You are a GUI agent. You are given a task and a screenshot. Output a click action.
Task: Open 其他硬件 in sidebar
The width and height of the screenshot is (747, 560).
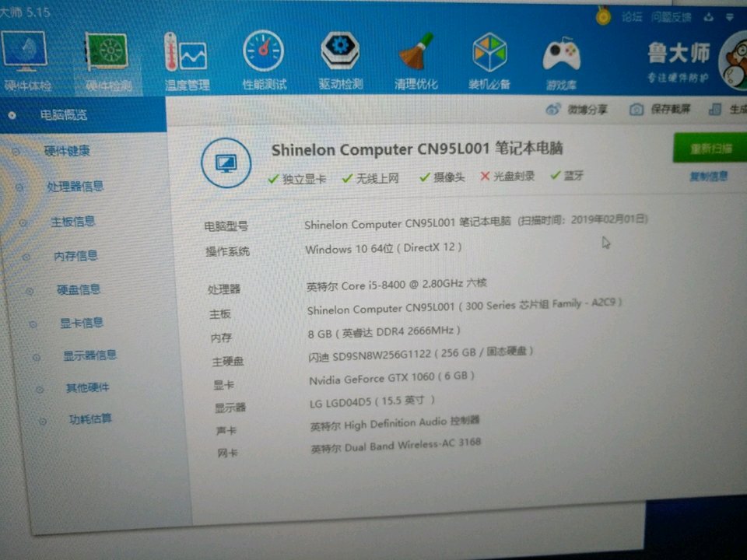[88, 387]
